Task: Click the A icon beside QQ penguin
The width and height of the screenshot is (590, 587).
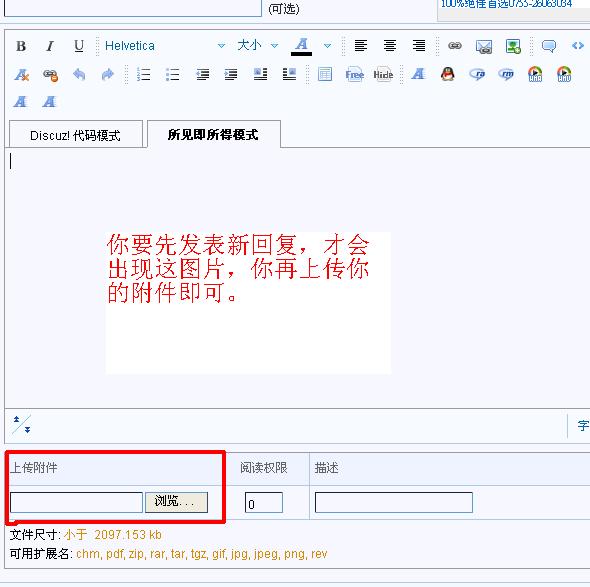Action: (418, 74)
